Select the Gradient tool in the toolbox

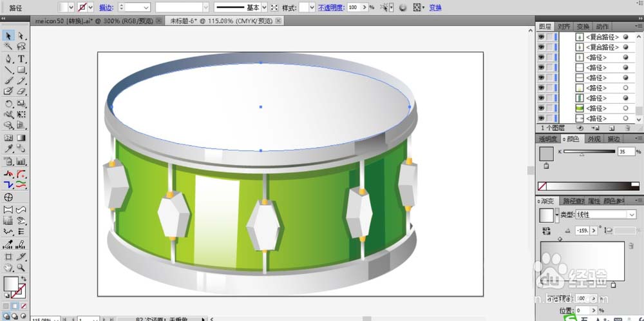(x=21, y=138)
